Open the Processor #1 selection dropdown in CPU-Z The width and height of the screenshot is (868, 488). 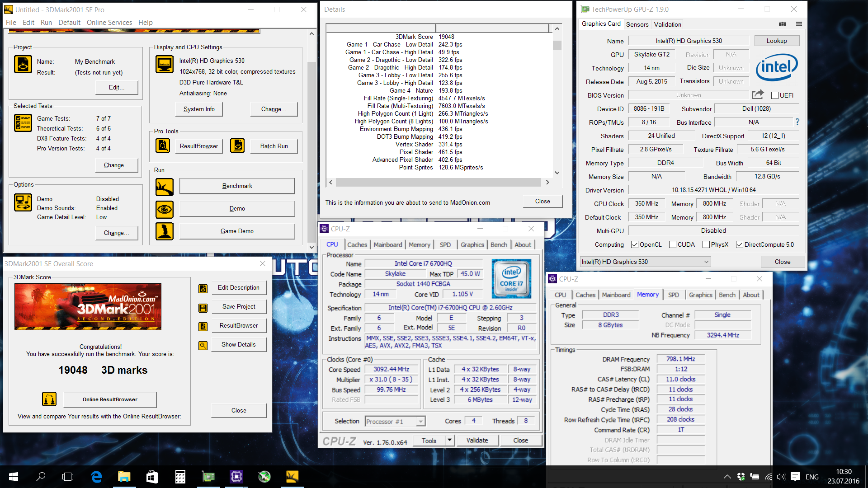(395, 421)
